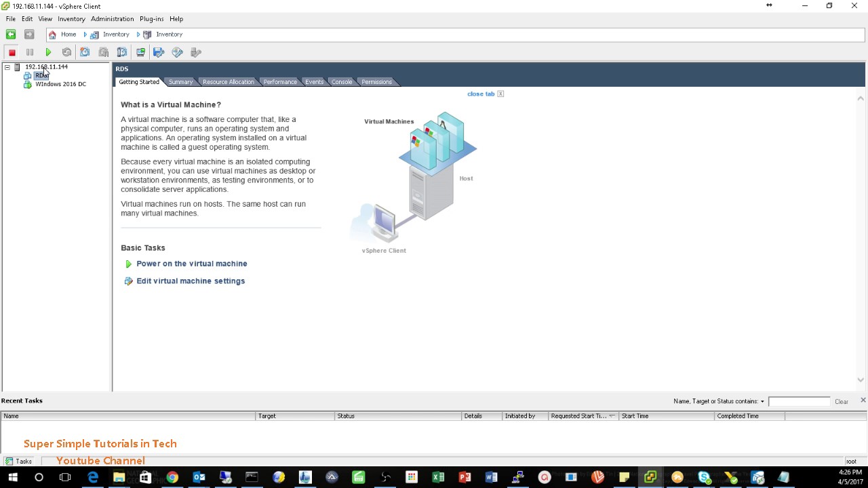Click the green Power on arrow icon
Viewport: 868px width, 488px height.
click(128, 264)
